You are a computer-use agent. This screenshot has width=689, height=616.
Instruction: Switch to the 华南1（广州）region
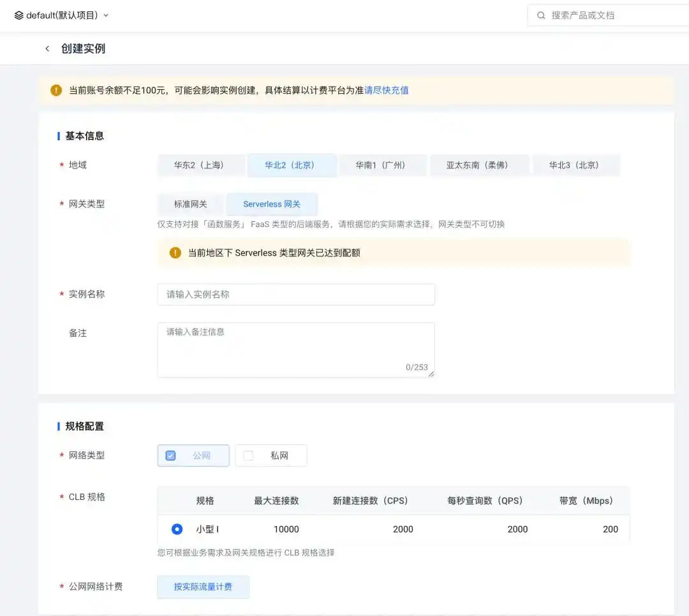pos(383,165)
